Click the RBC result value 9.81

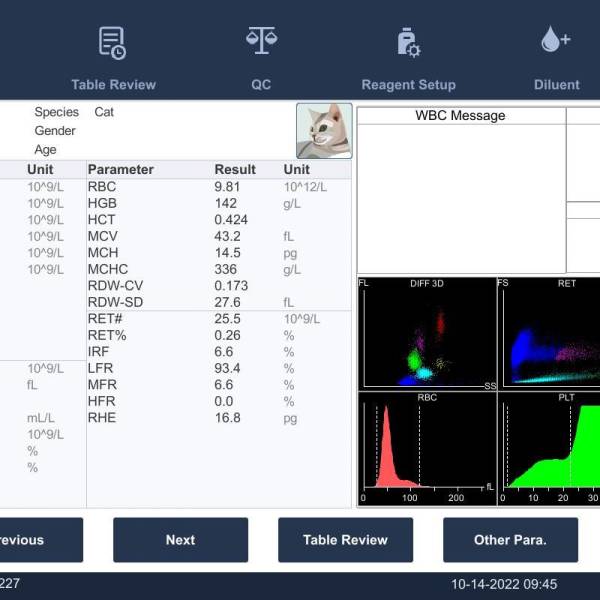click(227, 187)
